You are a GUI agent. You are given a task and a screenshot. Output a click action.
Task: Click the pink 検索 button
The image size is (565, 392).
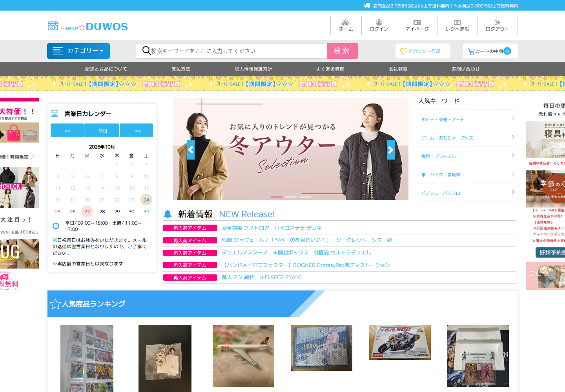click(343, 51)
